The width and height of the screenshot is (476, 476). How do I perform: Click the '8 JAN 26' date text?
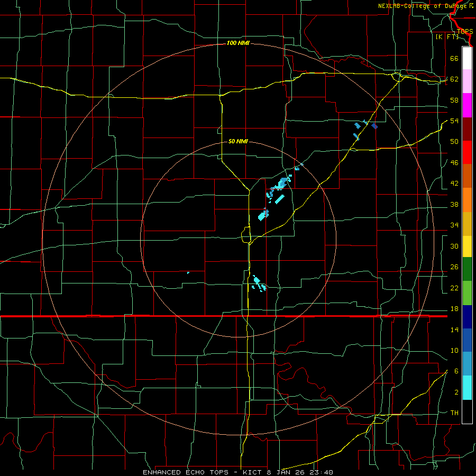(286, 472)
